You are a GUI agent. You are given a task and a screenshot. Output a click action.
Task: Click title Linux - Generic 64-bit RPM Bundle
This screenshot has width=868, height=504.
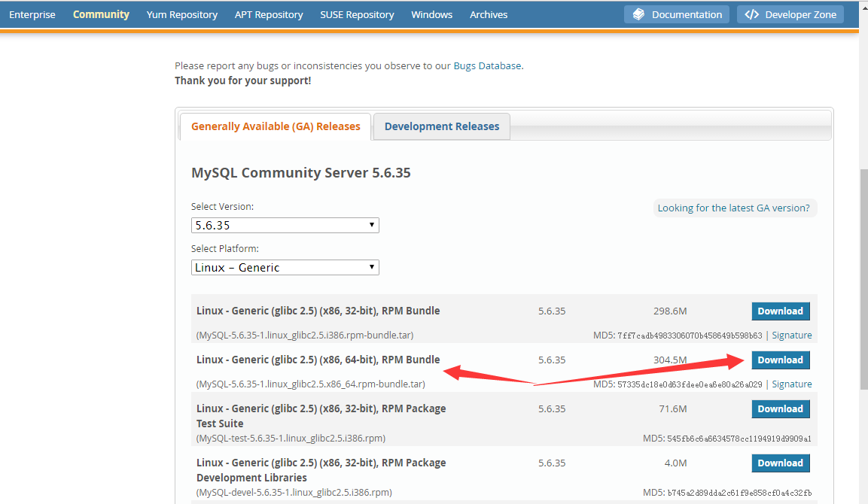(x=318, y=360)
